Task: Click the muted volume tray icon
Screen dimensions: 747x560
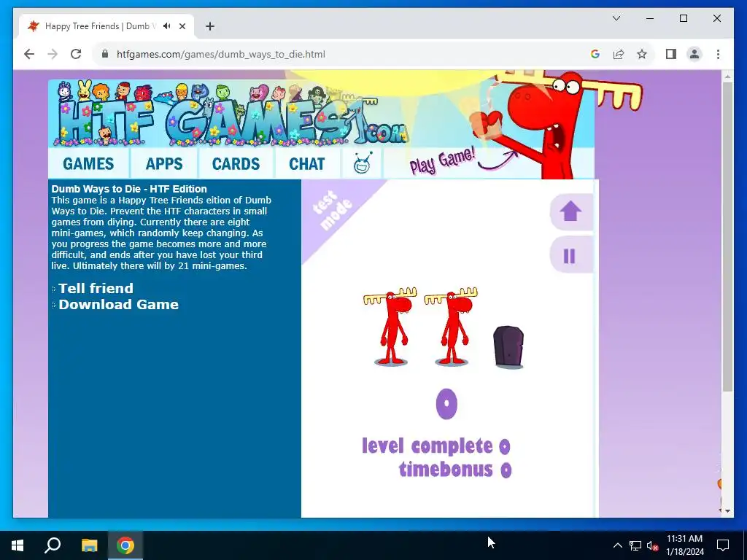Action: 652,545
